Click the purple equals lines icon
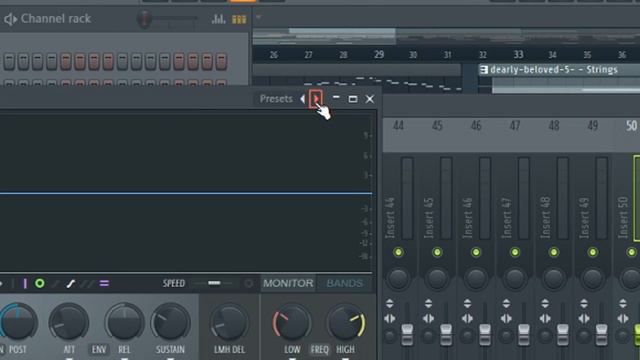This screenshot has height=360, width=640. tap(104, 283)
